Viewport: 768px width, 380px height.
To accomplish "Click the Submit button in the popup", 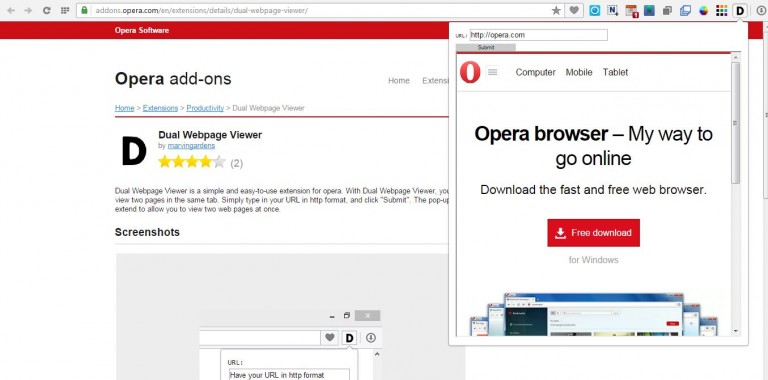I will [486, 48].
